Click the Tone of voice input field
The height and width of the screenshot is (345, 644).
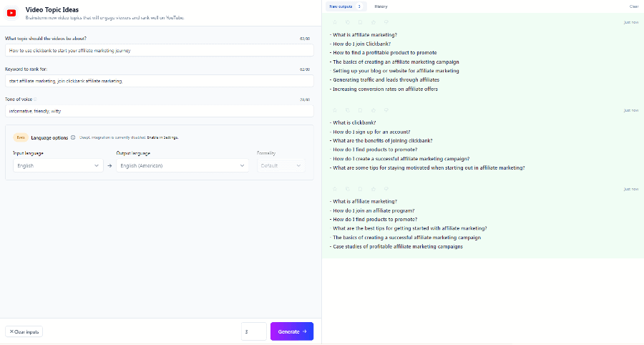point(160,111)
